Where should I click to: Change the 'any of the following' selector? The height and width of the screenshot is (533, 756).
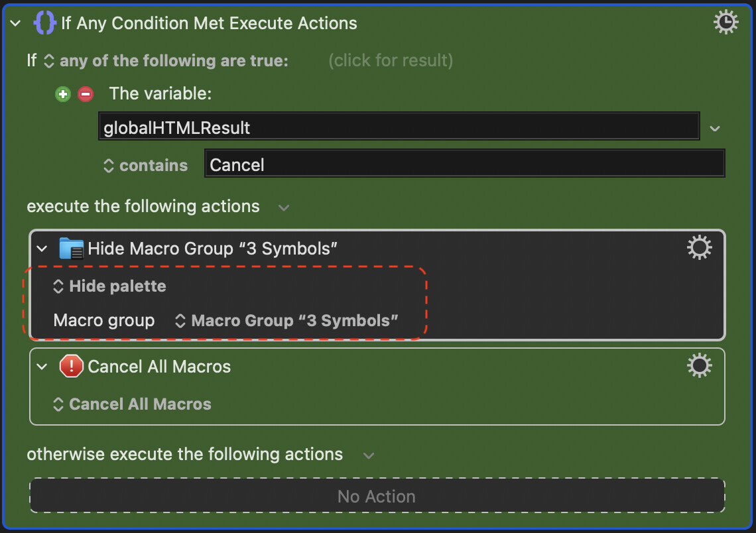[166, 61]
